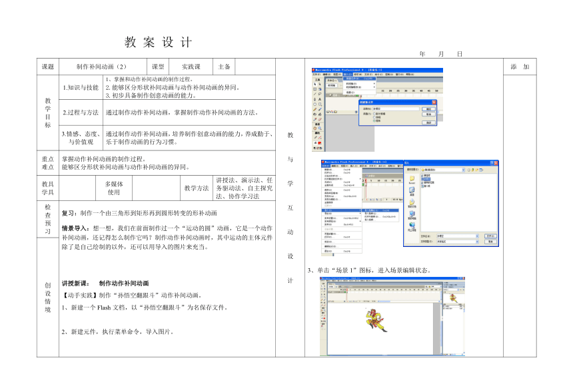Click the 实践课 cell
Viewport: 573px width, 392px height.
[191, 67]
